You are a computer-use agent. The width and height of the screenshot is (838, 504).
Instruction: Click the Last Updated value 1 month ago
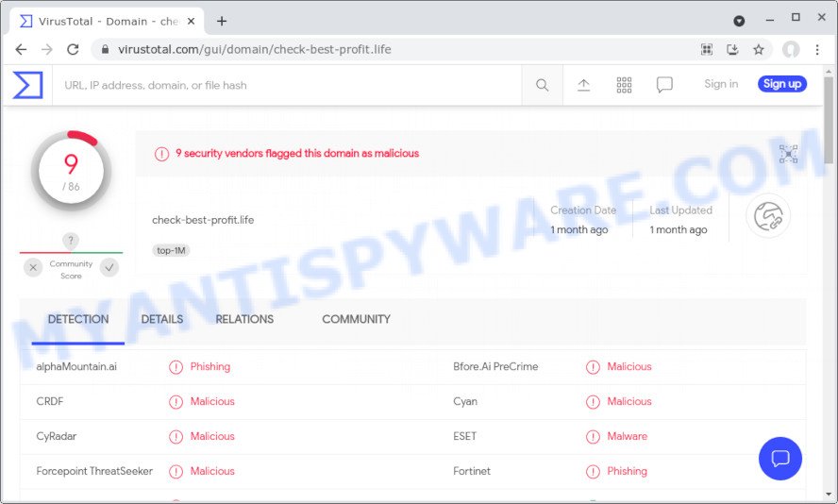click(679, 229)
